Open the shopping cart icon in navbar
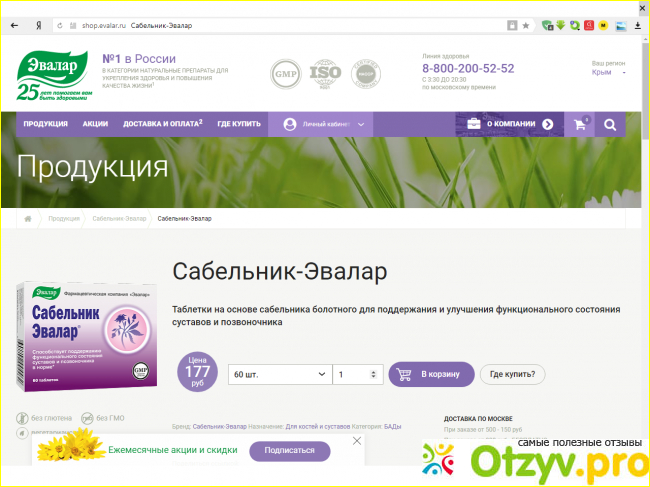Viewport: 650px width, 487px height. pos(579,124)
